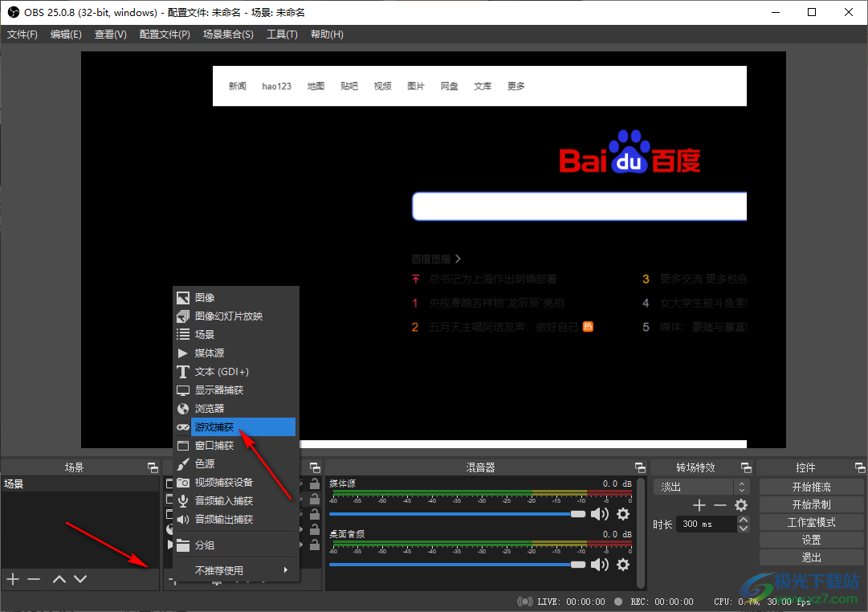Viewport: 868px width, 612px height.
Task: Choose Image Slide Show (图像幻灯片放映) source
Action: (236, 316)
